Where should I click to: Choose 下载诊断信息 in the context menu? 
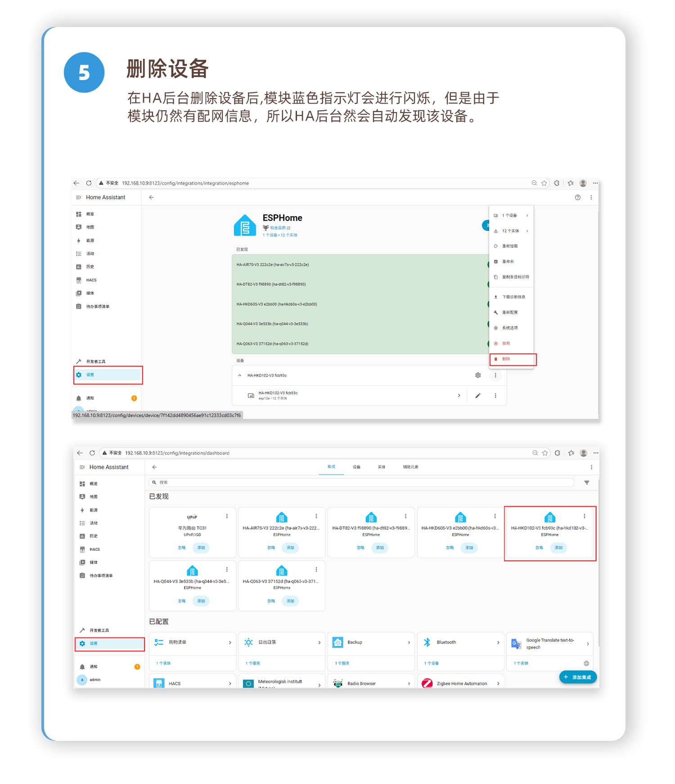pyautogui.click(x=511, y=297)
